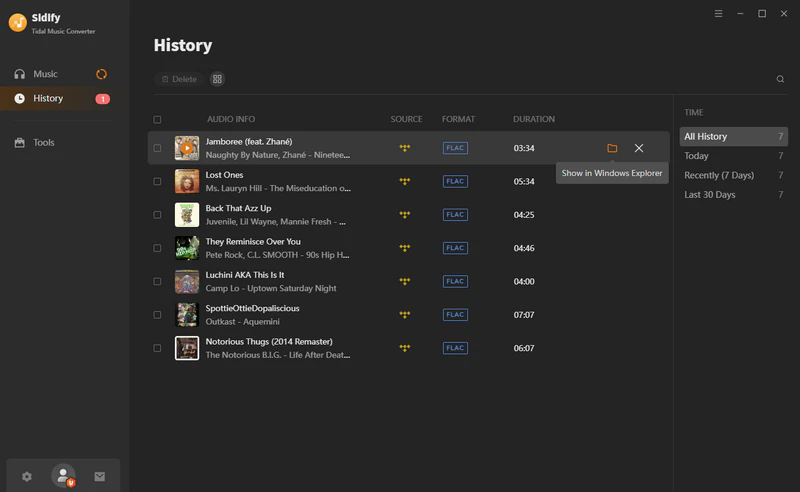The width and height of the screenshot is (800, 492).
Task: Show Jamboree file in Windows Explorer folder icon
Action: 612,148
